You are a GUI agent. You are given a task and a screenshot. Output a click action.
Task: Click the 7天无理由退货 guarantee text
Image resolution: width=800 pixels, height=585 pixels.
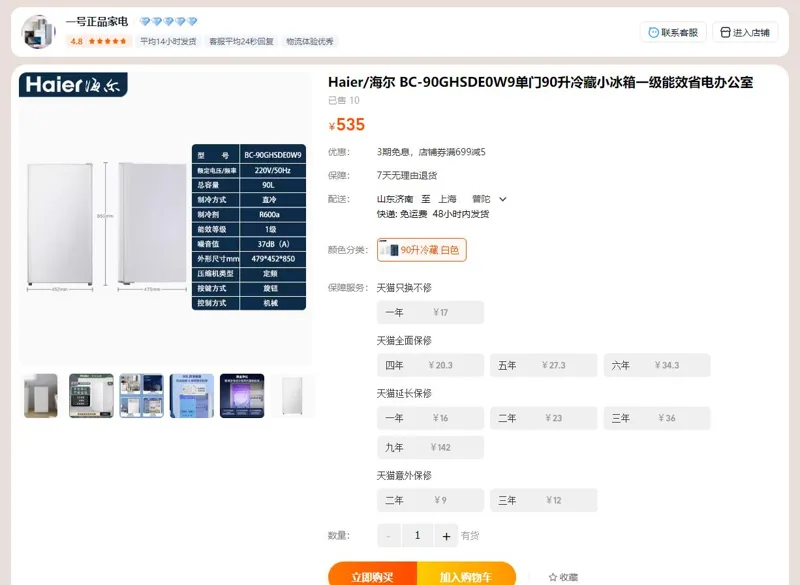coord(407,175)
